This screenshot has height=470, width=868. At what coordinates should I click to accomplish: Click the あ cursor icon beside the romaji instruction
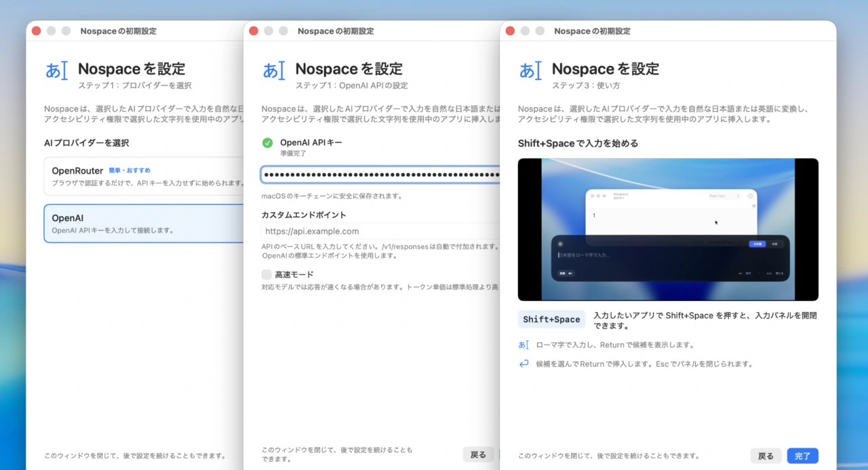(x=524, y=345)
